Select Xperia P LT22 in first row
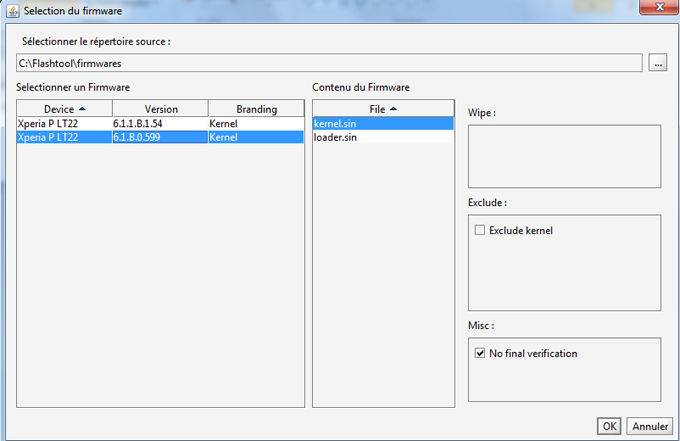 pos(65,124)
